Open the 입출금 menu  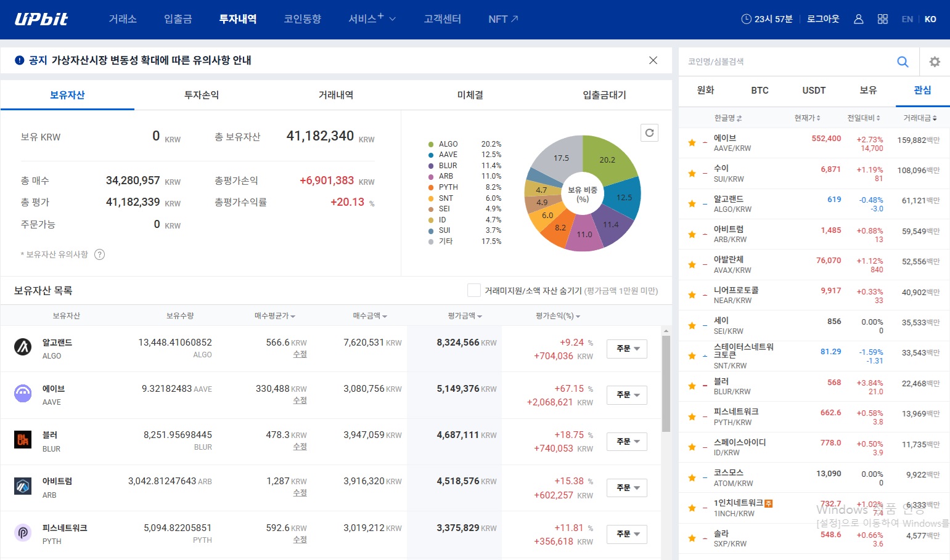coord(178,19)
